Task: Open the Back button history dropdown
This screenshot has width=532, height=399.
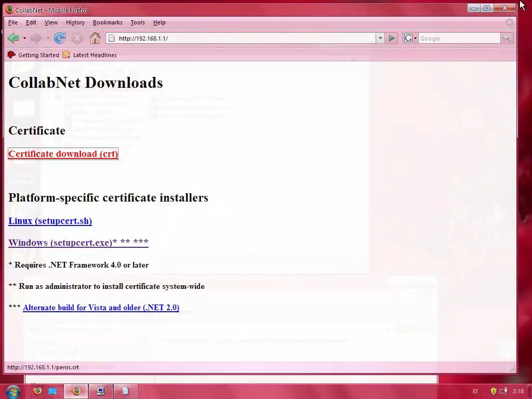Action: click(x=24, y=38)
